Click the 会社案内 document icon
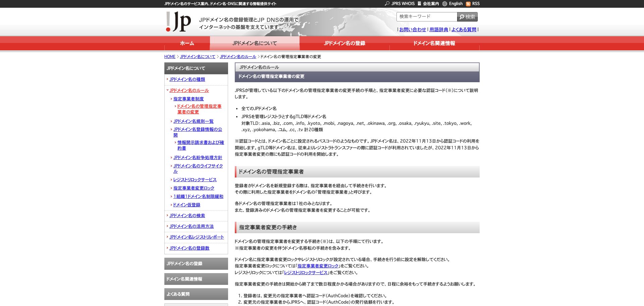644x306 pixels. point(419,4)
